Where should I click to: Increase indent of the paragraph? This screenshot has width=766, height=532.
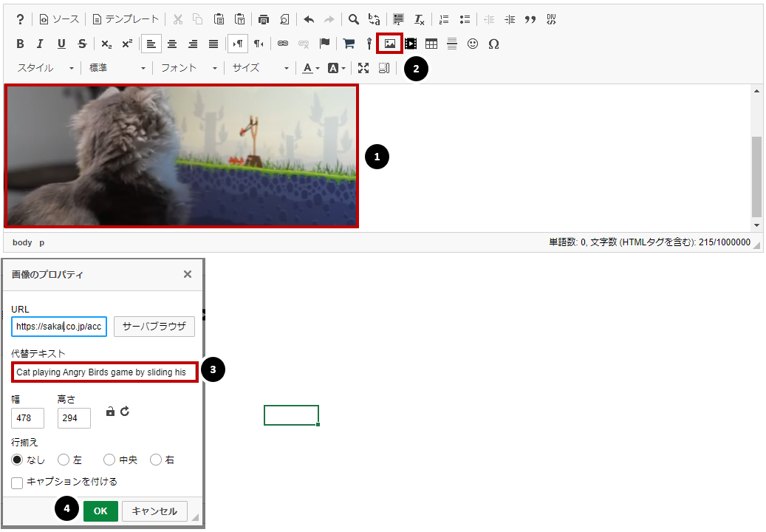(510, 19)
